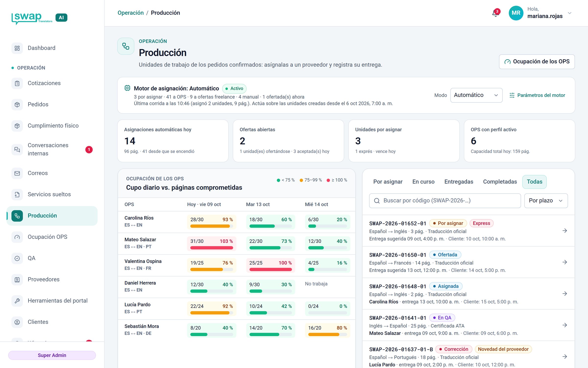Click Mateo Salazar 103 % progress bar
Viewport: 588px width, 368px height.
click(x=211, y=248)
